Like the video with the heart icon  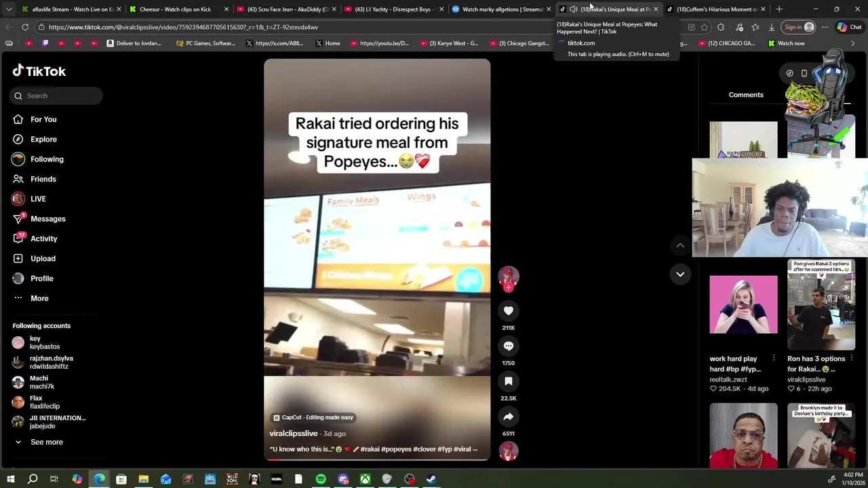pyautogui.click(x=509, y=310)
